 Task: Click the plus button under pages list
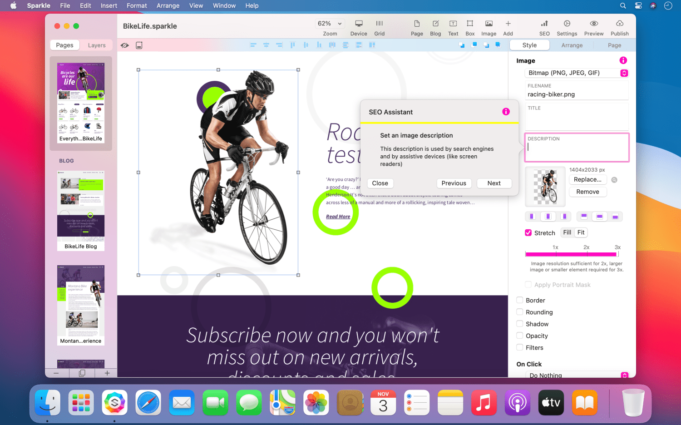[x=107, y=373]
